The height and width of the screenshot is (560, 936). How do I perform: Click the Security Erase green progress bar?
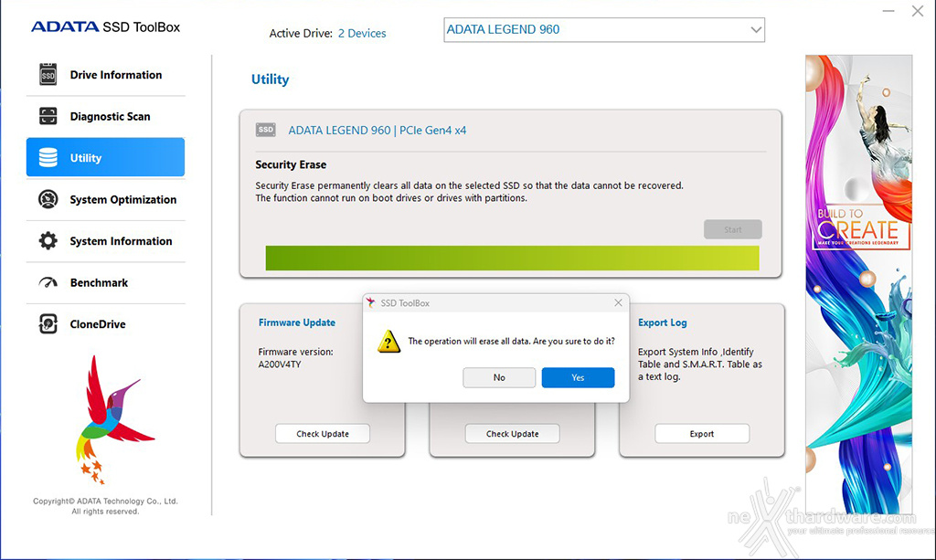point(512,259)
